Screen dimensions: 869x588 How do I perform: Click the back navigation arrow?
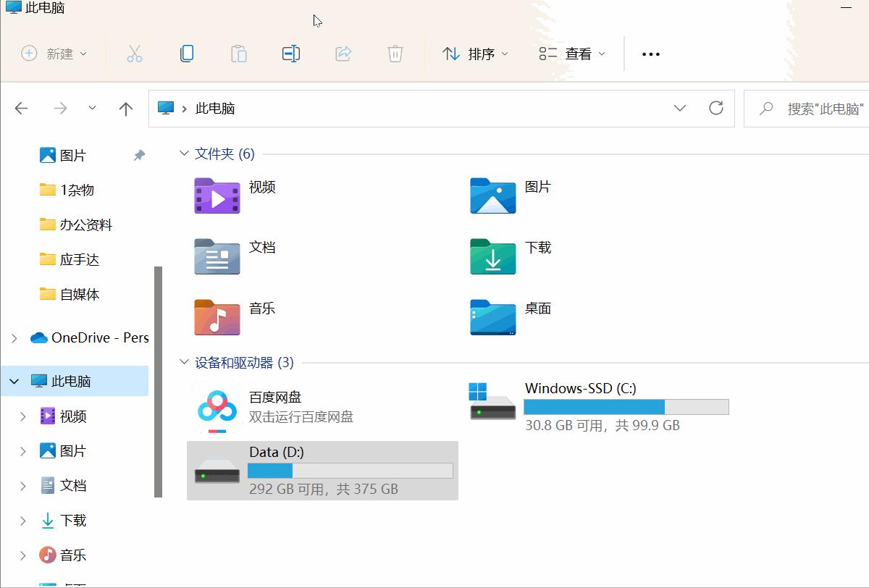coord(21,108)
